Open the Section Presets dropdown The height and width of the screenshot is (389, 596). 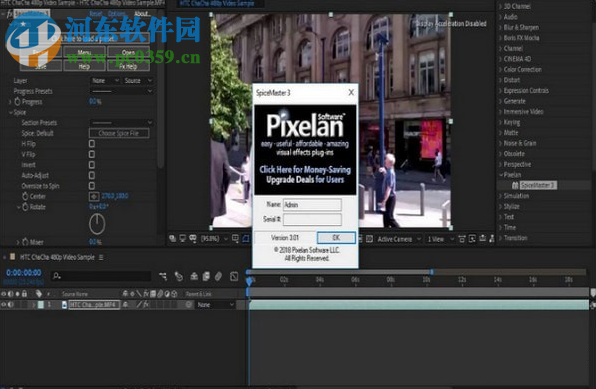tap(122, 123)
